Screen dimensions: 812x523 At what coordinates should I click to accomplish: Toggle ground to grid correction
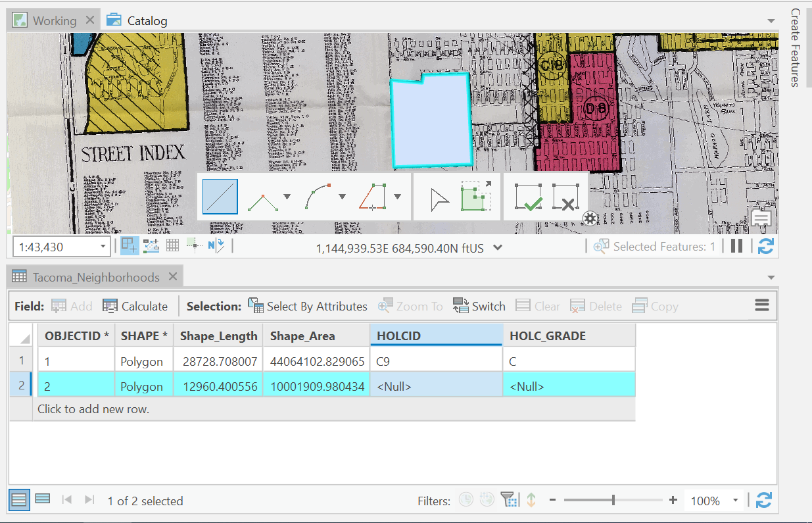click(216, 246)
